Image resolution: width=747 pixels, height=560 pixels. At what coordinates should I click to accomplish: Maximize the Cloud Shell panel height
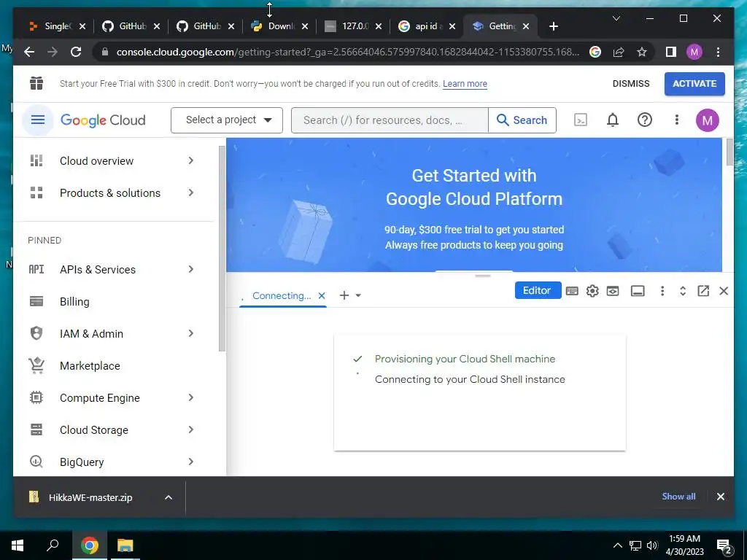coord(683,291)
